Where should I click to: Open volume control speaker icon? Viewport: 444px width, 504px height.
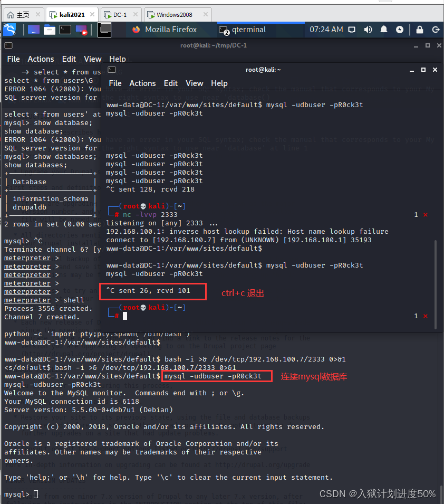(x=368, y=30)
